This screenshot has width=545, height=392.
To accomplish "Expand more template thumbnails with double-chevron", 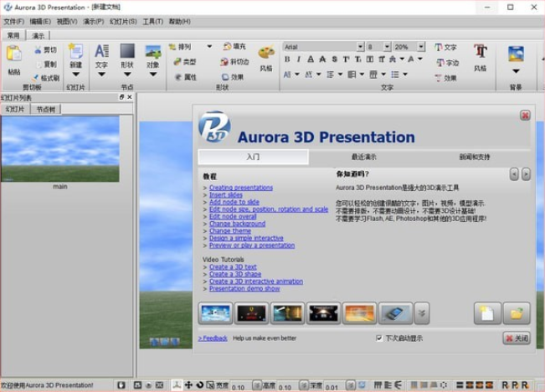I will click(422, 313).
